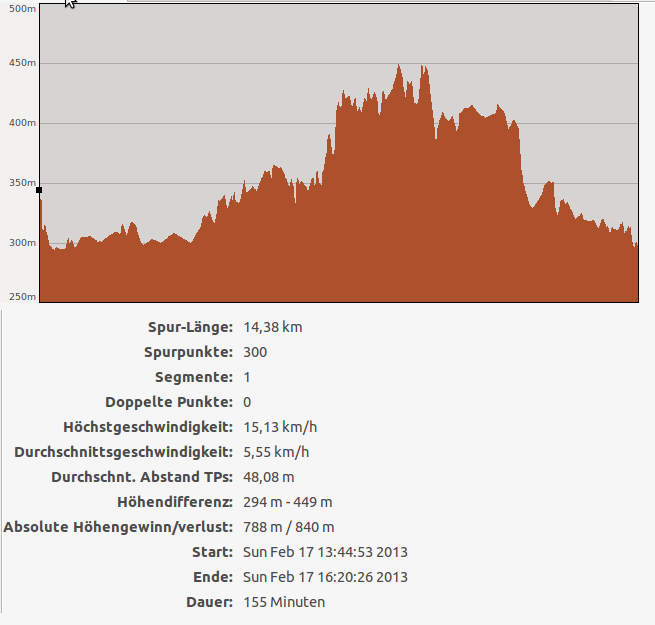Click the Ende timestamp Sun Feb 17 16:20:26

325,577
